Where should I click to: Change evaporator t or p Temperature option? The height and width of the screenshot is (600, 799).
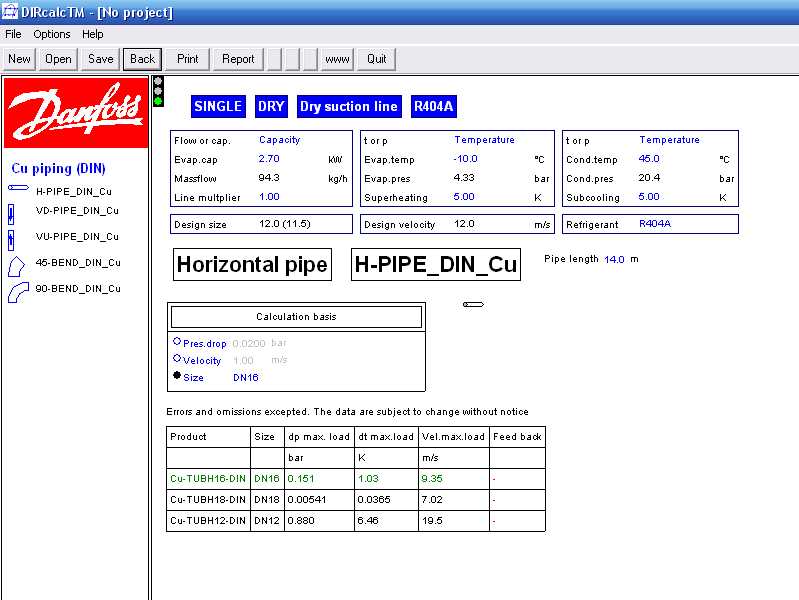pos(484,140)
